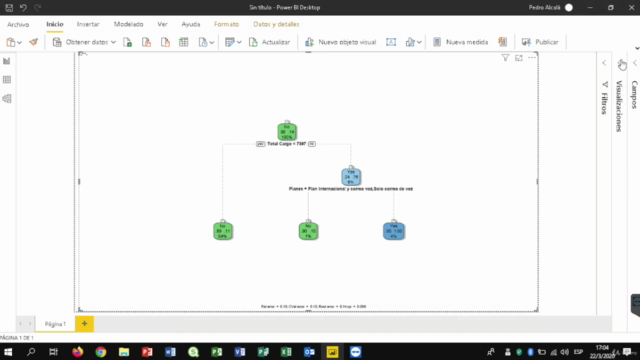This screenshot has width=640, height=360.
Task: Open the Windows Start menu
Action: 8,352
